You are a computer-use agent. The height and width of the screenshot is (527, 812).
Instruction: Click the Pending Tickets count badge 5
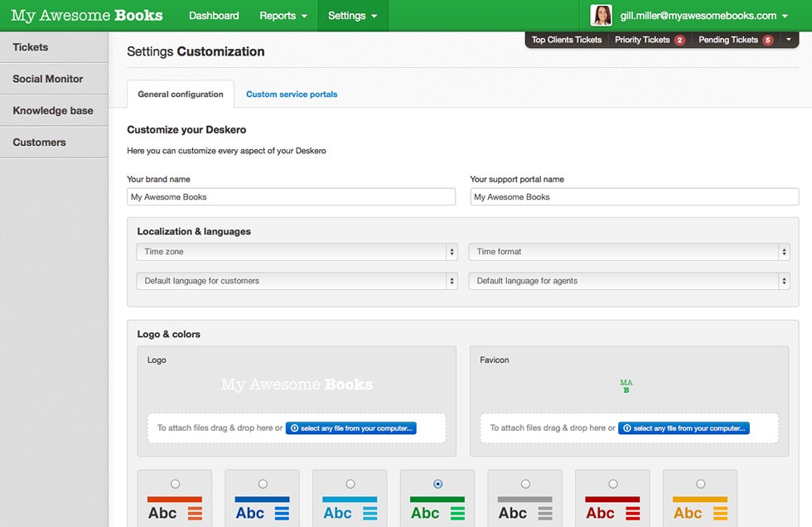point(768,40)
